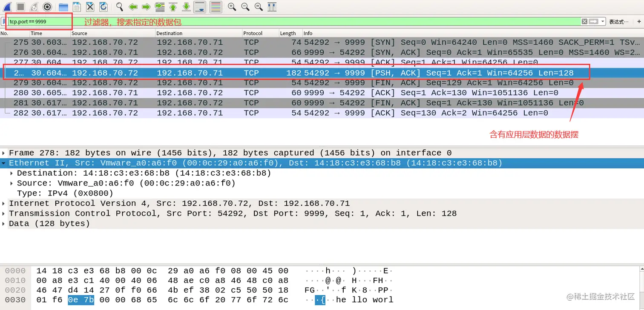Sort packets by the Info column

473,33
